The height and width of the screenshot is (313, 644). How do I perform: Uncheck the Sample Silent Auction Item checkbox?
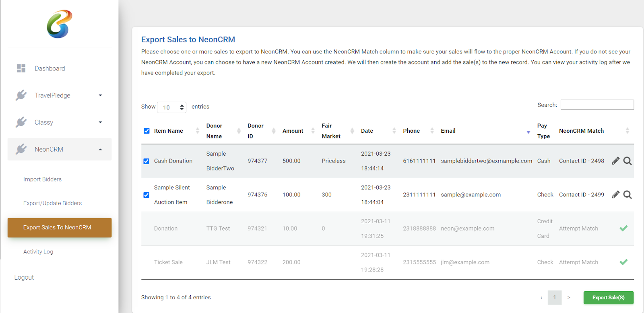147,195
